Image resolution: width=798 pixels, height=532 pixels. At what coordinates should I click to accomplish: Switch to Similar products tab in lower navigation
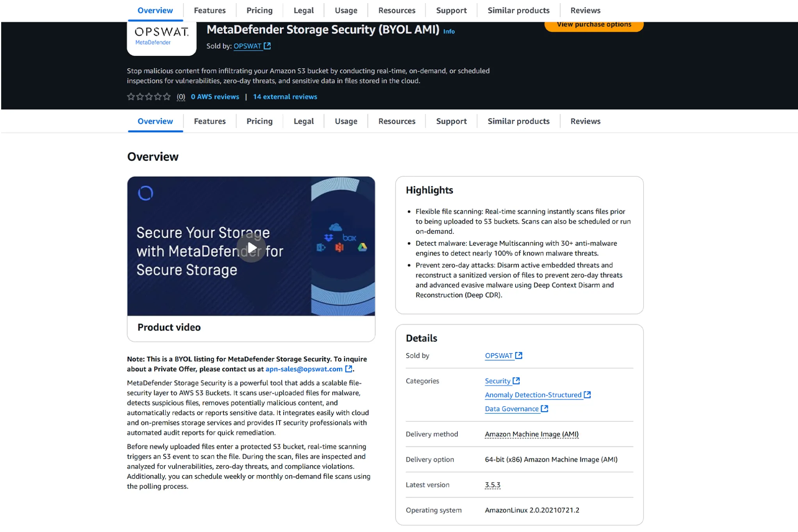pos(518,121)
